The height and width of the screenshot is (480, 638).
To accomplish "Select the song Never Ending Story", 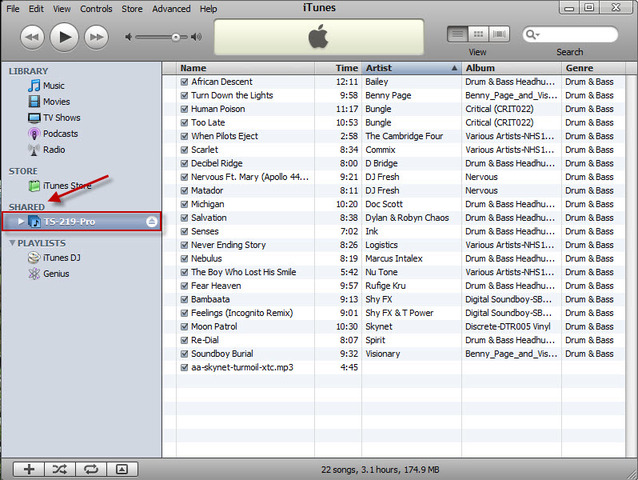I will tap(228, 245).
